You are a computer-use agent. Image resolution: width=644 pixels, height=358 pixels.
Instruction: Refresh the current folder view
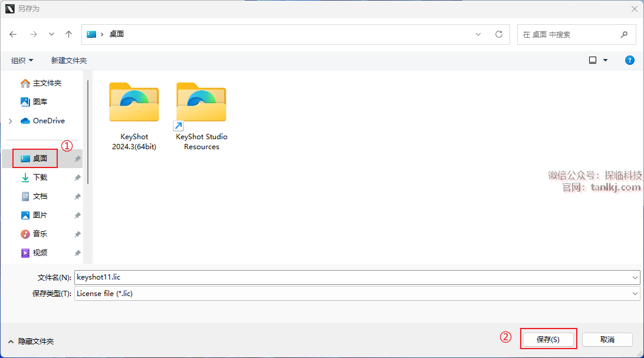pyautogui.click(x=498, y=34)
